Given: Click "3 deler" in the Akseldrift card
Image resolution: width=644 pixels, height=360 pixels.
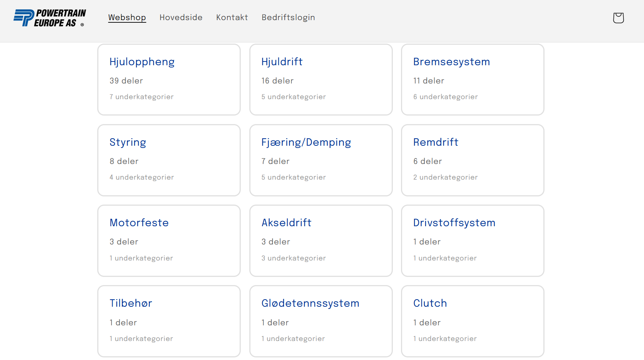Looking at the screenshot, I should tap(276, 242).
